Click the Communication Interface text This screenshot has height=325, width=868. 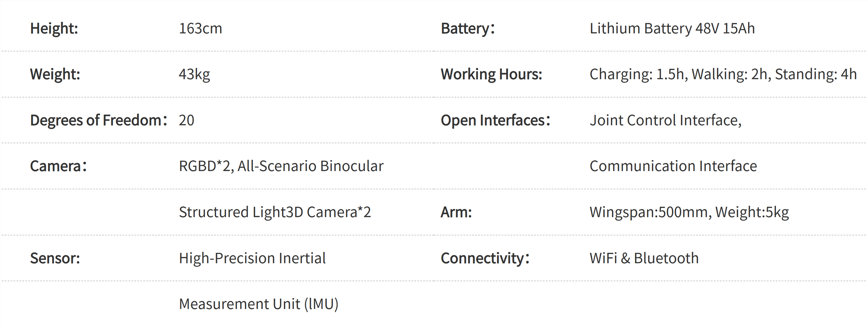[x=673, y=166]
